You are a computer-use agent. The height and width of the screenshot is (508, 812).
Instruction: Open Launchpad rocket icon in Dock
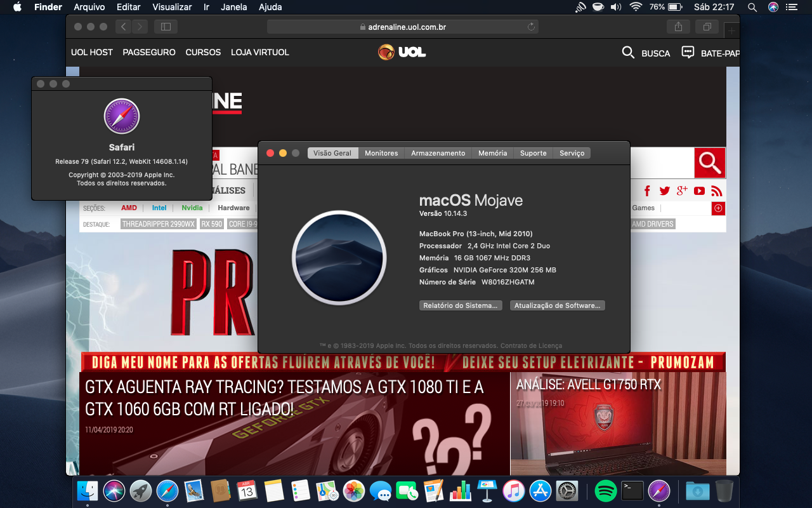point(141,491)
